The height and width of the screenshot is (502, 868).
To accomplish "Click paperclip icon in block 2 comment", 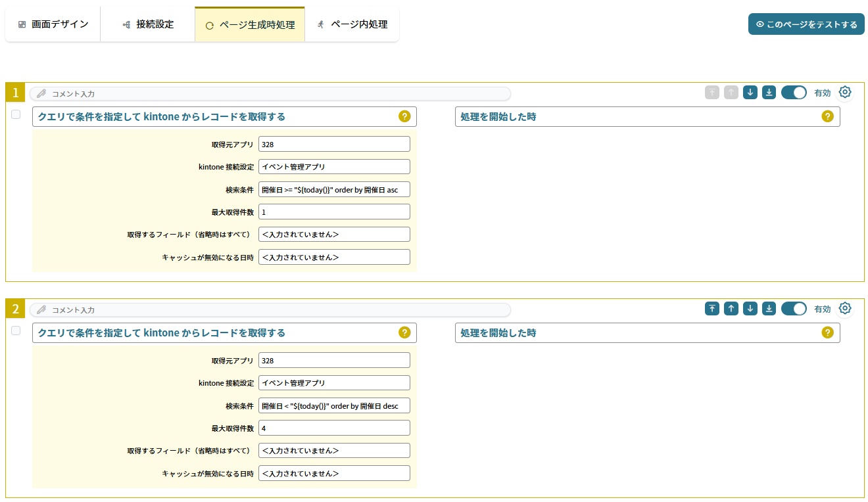I will click(41, 309).
